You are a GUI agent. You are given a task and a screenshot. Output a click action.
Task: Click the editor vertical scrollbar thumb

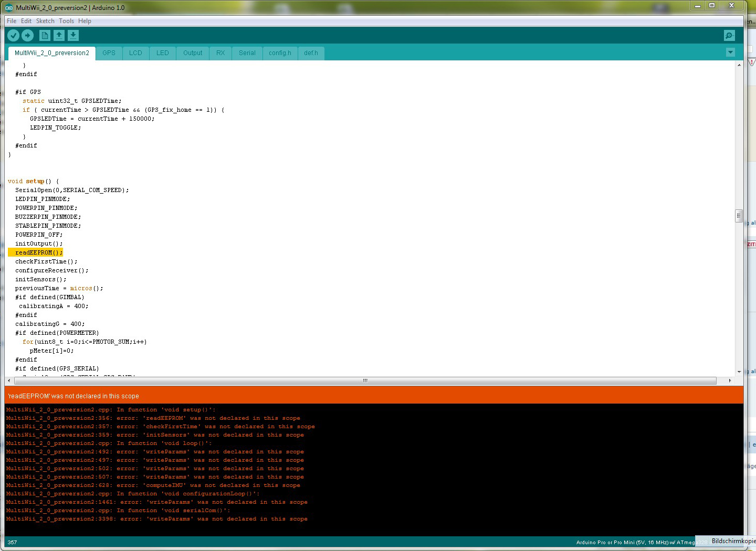pyautogui.click(x=739, y=216)
